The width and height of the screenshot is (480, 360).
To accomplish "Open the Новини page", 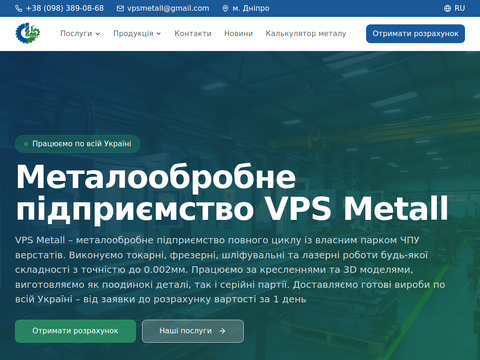I will [239, 33].
